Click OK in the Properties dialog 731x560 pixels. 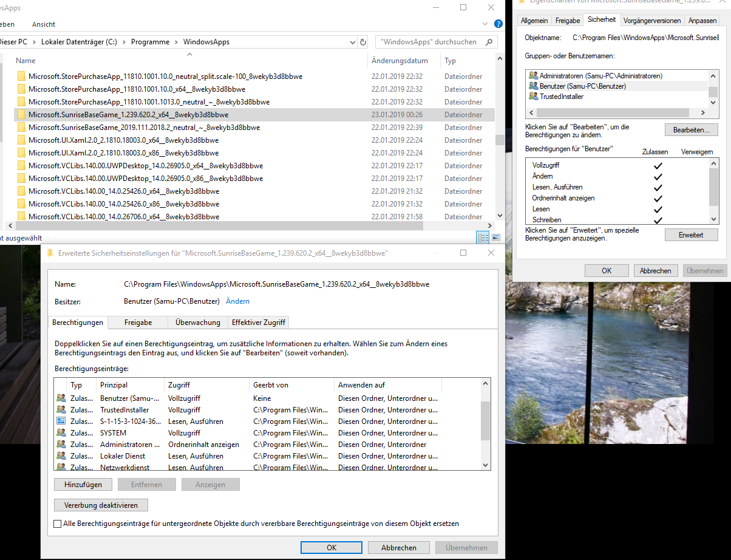tap(607, 271)
